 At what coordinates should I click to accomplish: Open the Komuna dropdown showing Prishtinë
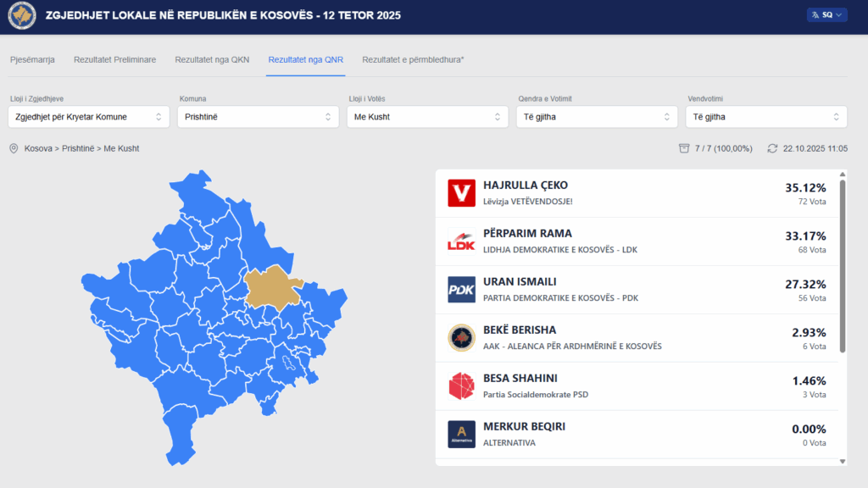tap(259, 117)
